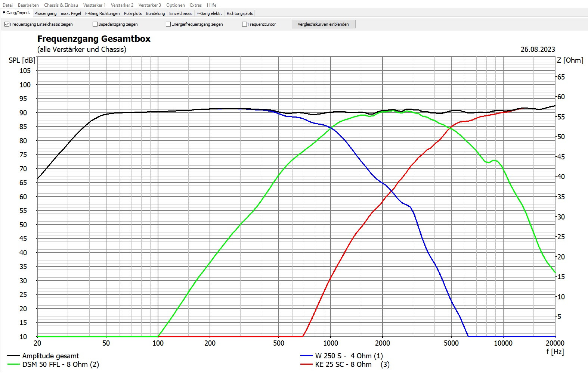Click the subtitle (alle Verstärker und Chassis)
This screenshot has width=588, height=377.
[x=82, y=49]
